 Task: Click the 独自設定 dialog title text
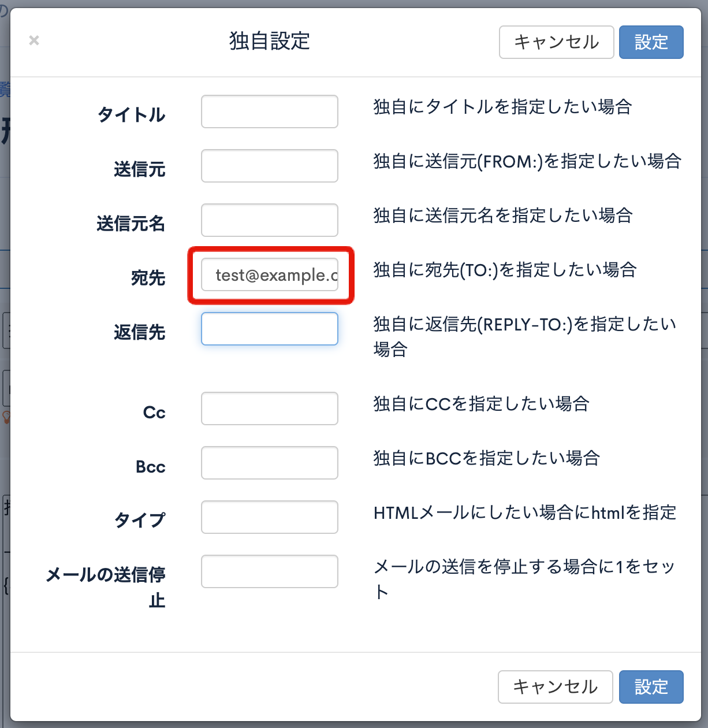click(270, 41)
